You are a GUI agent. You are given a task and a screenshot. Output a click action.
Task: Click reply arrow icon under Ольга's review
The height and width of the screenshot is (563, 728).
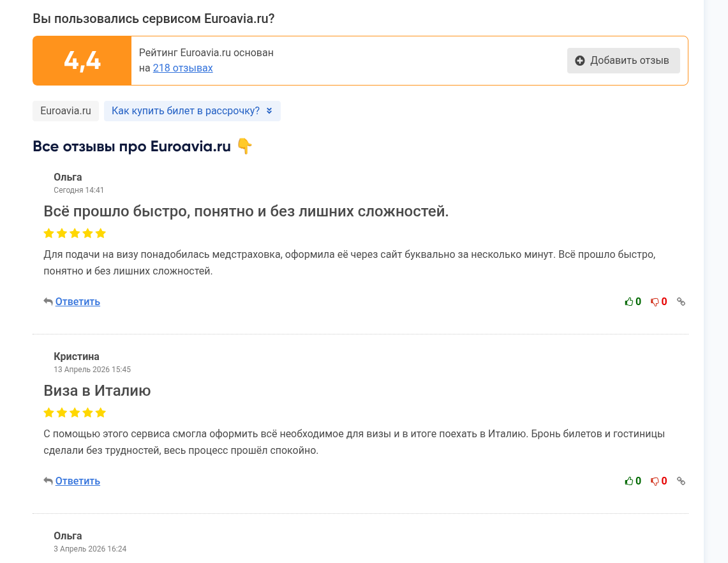click(x=48, y=301)
